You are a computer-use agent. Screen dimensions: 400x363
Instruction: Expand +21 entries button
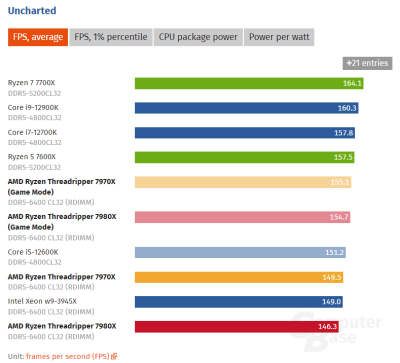367,63
